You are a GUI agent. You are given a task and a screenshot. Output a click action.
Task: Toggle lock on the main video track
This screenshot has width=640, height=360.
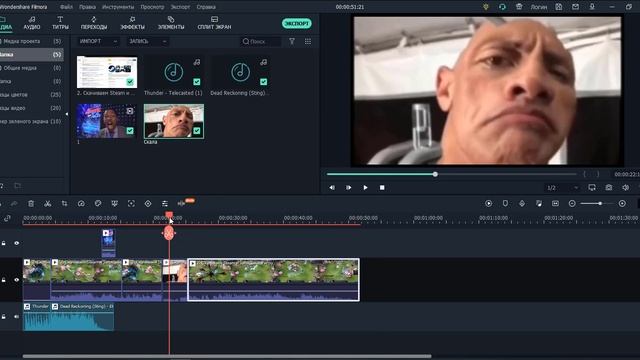click(4, 280)
